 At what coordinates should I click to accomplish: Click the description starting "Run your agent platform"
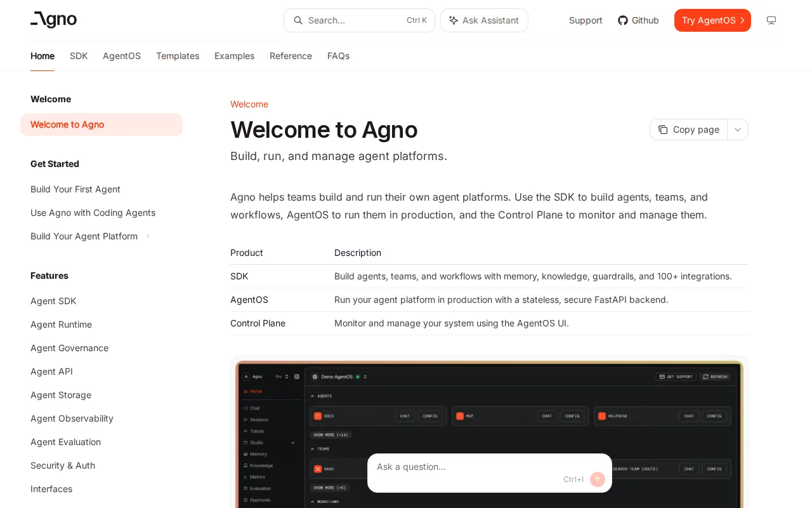pos(501,300)
